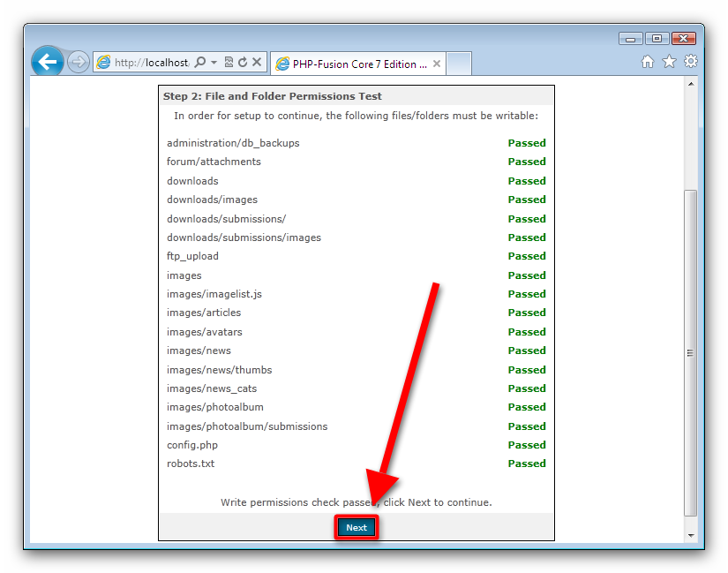Click the Next button to continue setup
The image size is (728, 573).
[x=356, y=528]
